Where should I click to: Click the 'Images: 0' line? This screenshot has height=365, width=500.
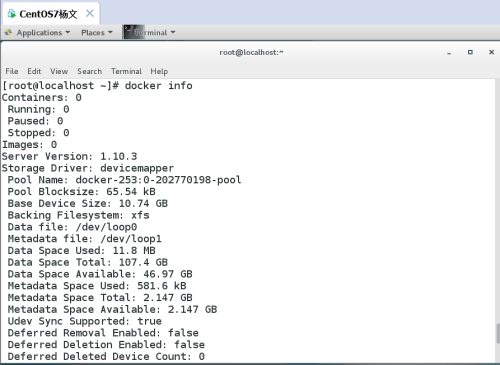tap(29, 145)
